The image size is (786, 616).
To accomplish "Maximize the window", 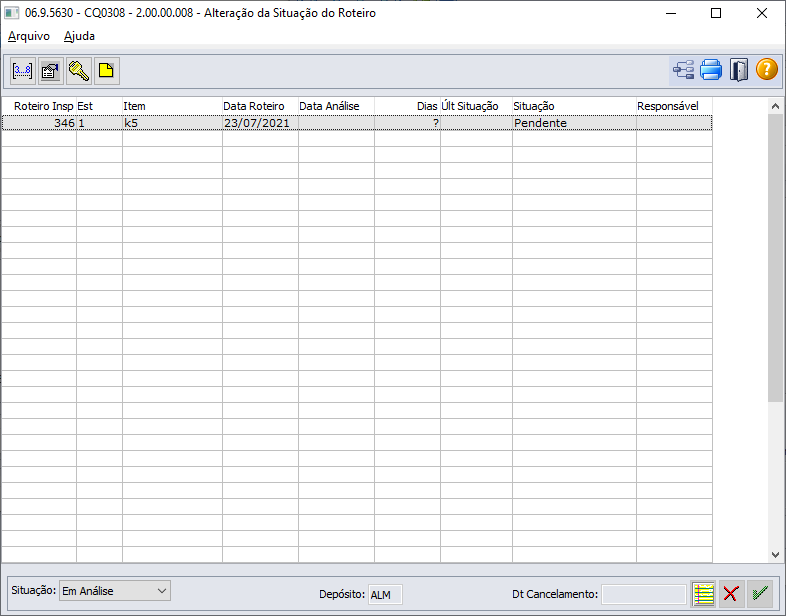I will [716, 13].
